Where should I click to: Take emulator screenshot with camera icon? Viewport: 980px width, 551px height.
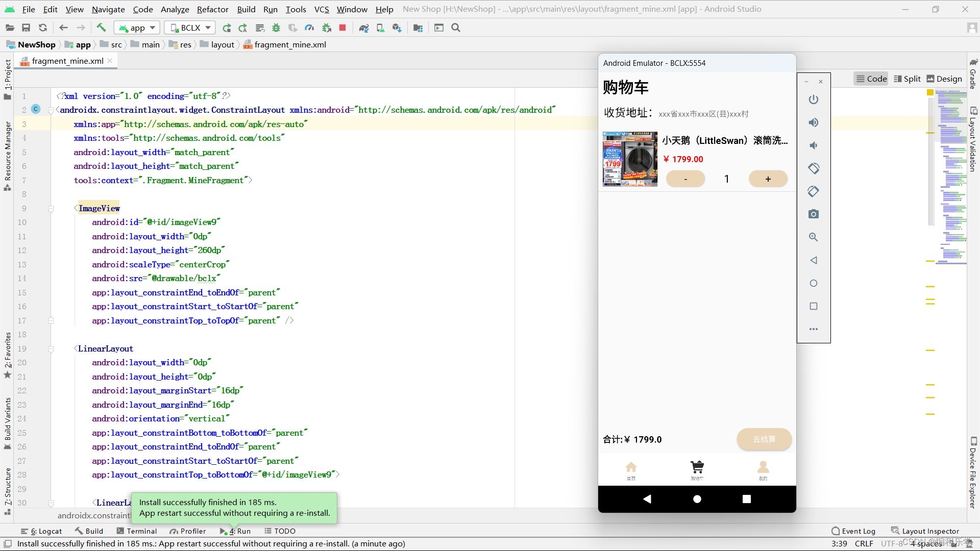pos(814,214)
